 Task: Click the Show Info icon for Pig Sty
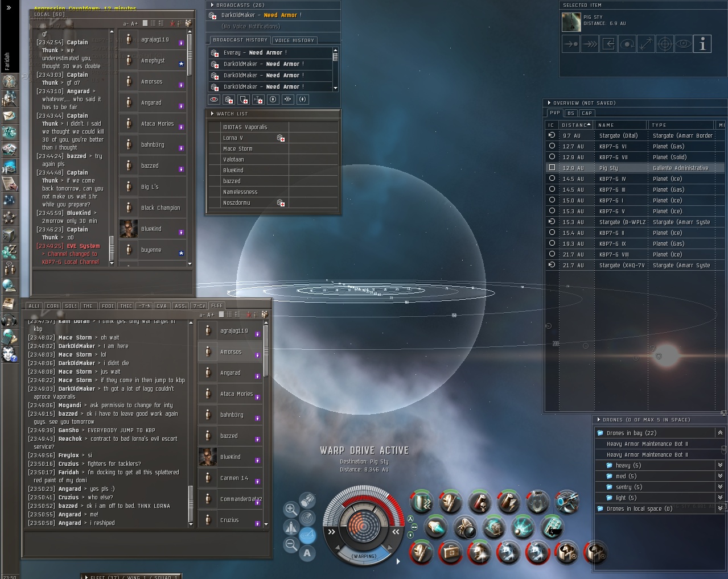(702, 44)
